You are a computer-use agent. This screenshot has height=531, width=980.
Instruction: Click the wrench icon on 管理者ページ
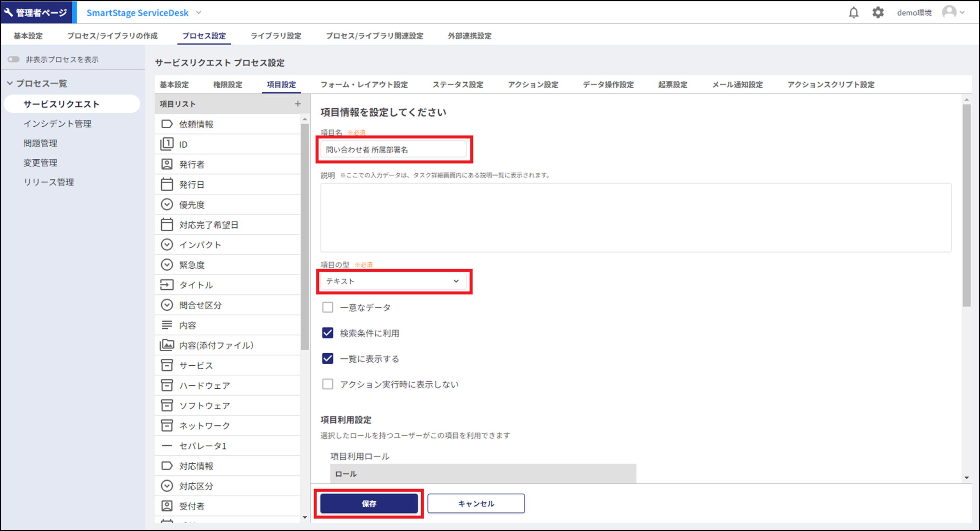pos(9,12)
